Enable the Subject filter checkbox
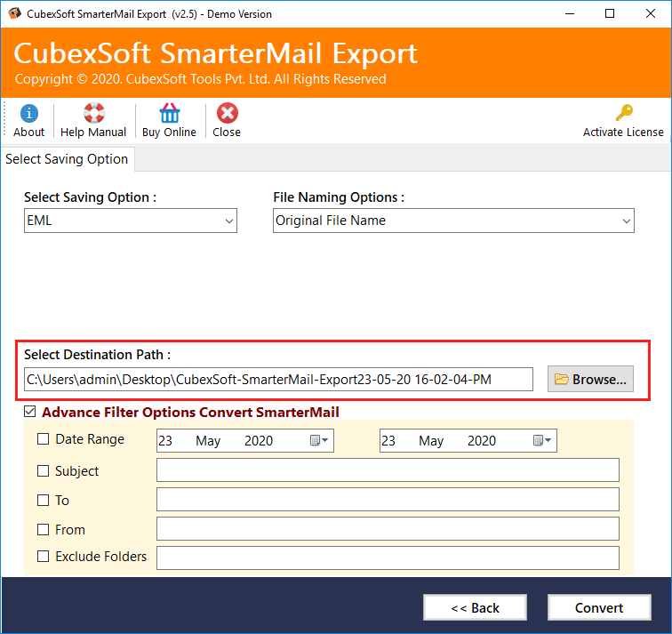This screenshot has width=672, height=634. tap(43, 470)
